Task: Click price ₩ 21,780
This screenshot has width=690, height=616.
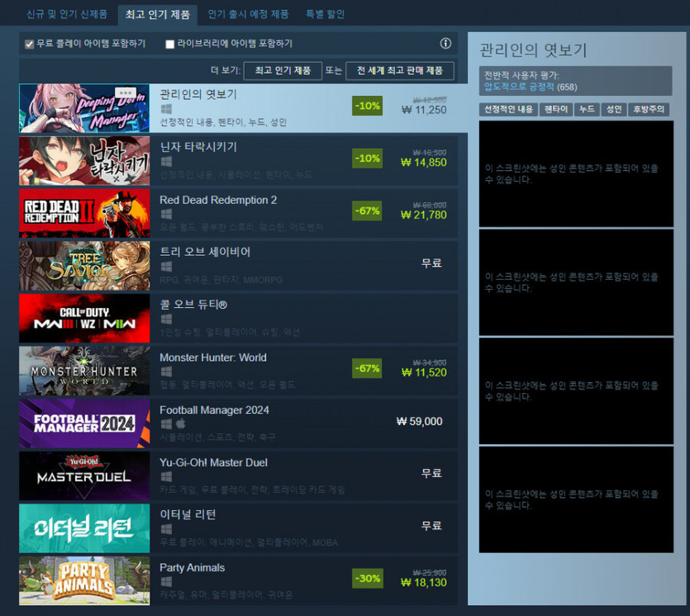Action: (x=424, y=215)
